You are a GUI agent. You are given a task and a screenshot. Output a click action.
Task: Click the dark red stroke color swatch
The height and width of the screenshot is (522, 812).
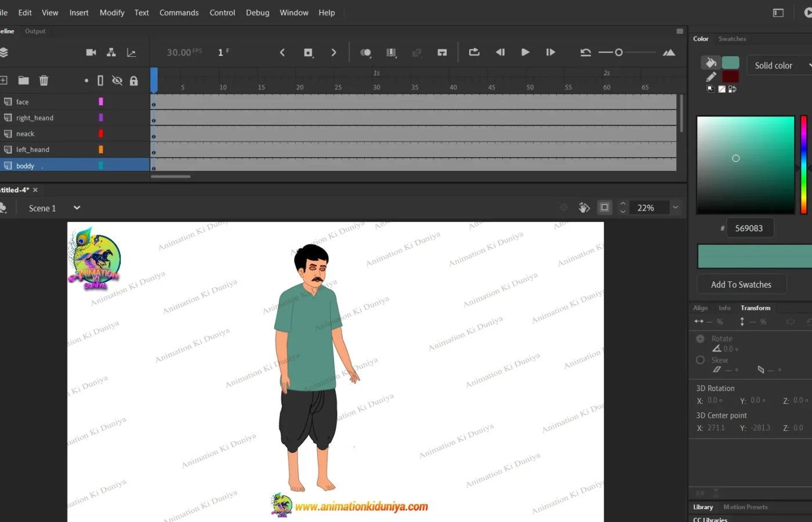730,77
